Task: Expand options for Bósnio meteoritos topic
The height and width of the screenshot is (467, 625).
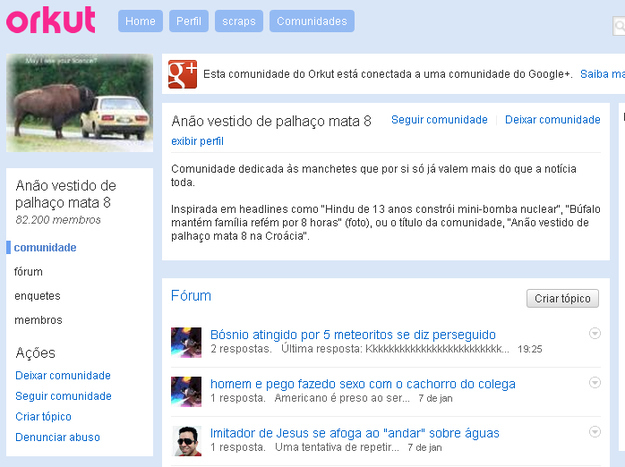Action: (594, 333)
